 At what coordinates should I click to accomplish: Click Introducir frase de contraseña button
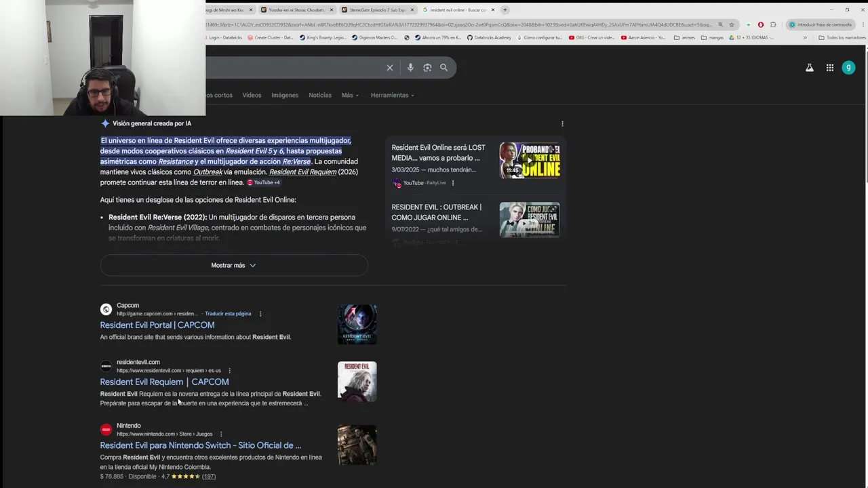pos(821,25)
